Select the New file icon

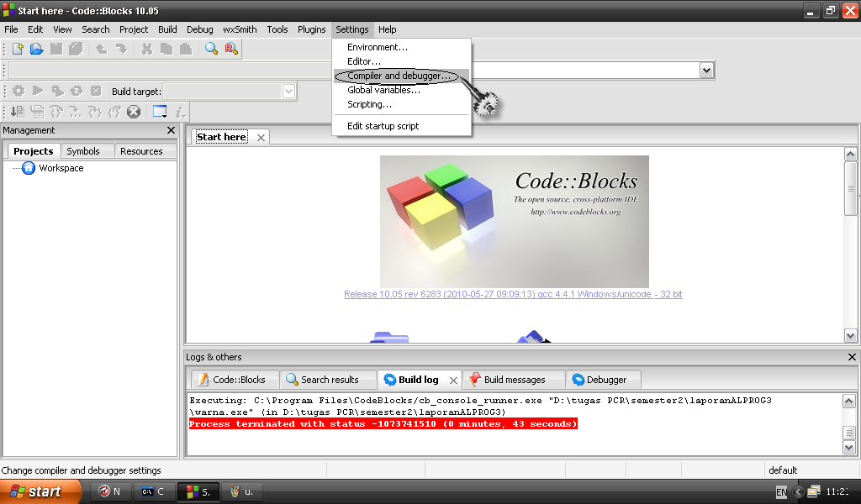pos(15,48)
